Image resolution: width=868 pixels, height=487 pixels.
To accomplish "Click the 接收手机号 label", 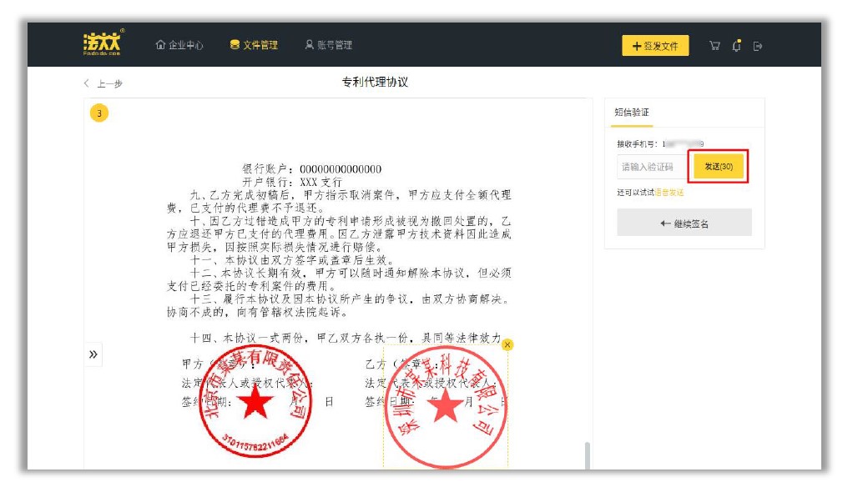I will (637, 144).
